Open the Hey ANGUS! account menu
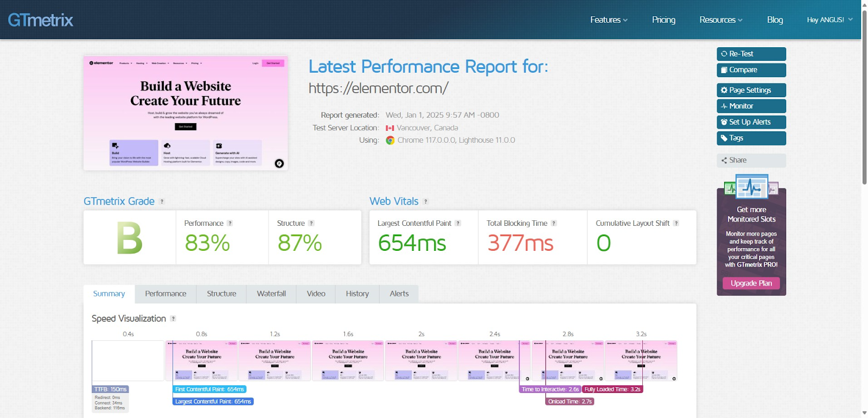Screen dimensions: 868x418 (829, 20)
